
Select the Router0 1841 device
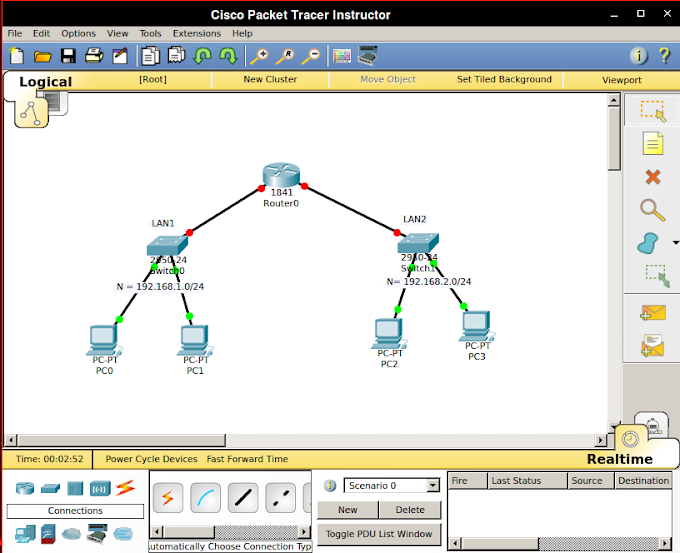click(x=281, y=175)
